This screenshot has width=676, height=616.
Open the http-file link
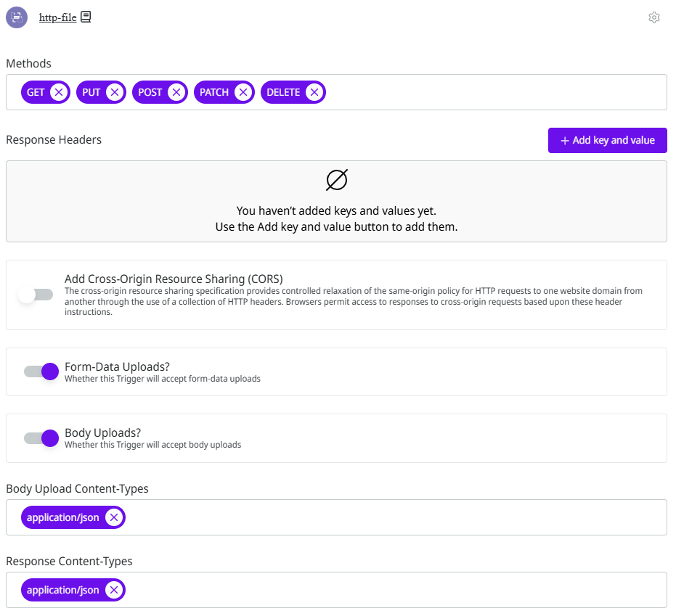(x=57, y=17)
